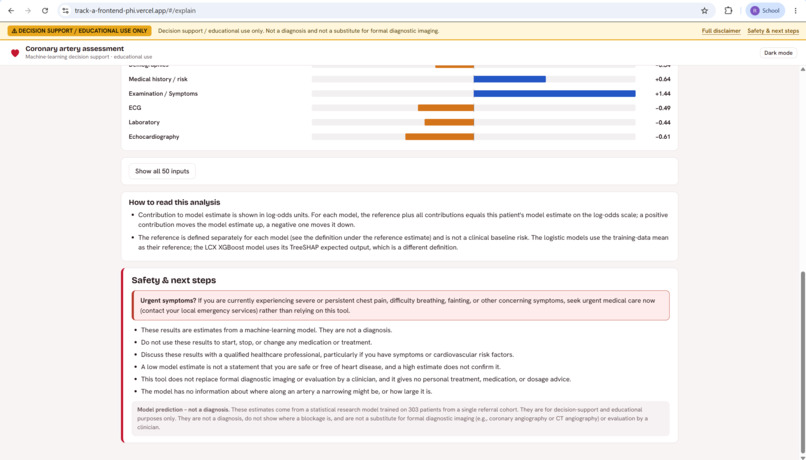The image size is (806, 460).
Task: Expand Show all 50 inputs
Action: pos(162,171)
